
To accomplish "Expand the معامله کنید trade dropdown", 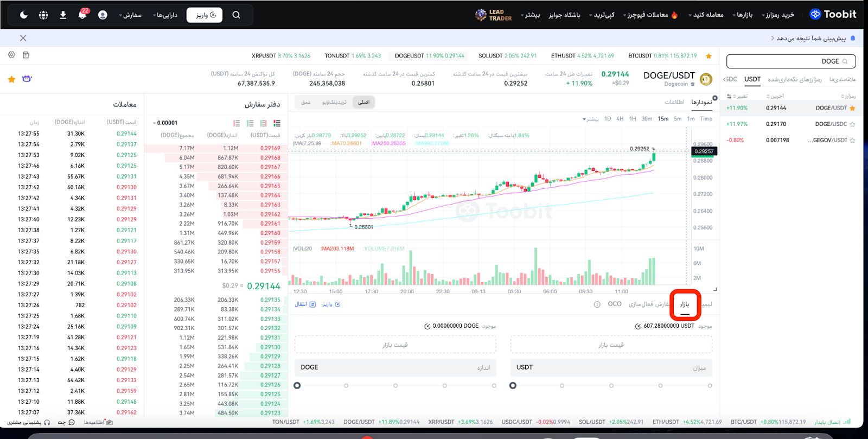I will 706,15.
